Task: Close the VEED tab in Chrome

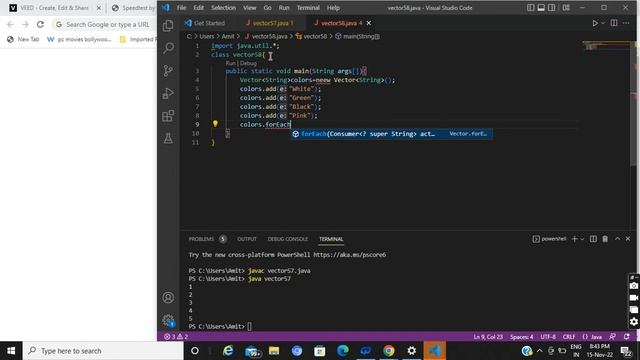Action: click(x=99, y=8)
